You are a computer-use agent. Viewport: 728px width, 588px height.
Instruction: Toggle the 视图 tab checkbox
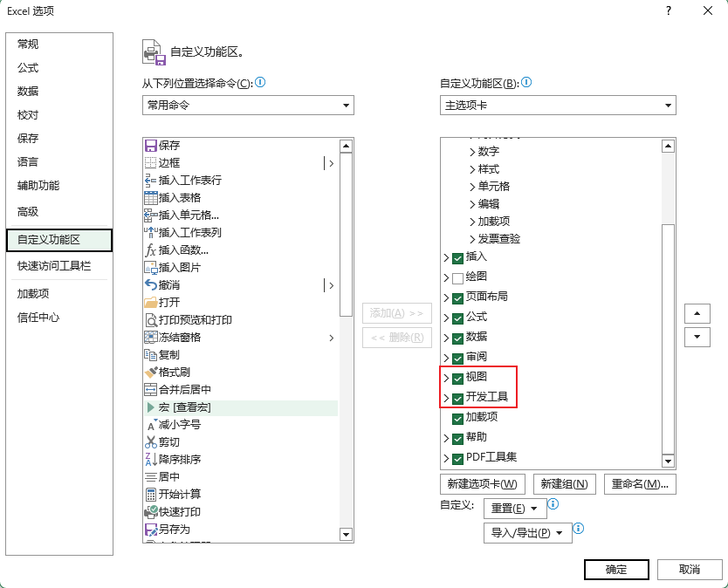457,378
